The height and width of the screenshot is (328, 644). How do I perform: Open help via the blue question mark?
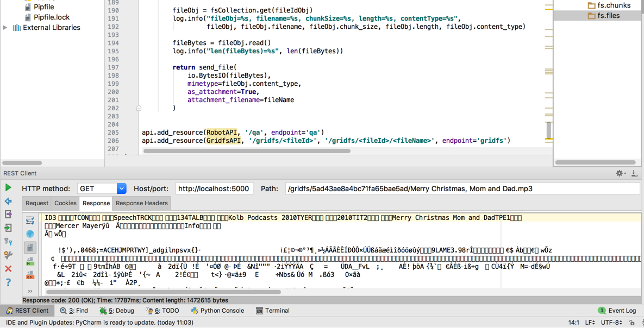[x=8, y=282]
